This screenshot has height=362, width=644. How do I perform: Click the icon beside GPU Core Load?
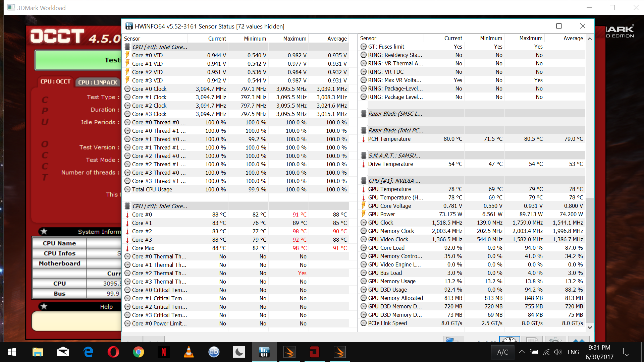364,248
